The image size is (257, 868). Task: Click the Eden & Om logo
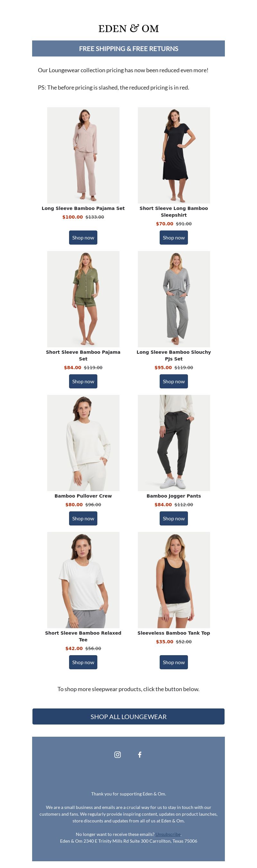click(x=128, y=28)
